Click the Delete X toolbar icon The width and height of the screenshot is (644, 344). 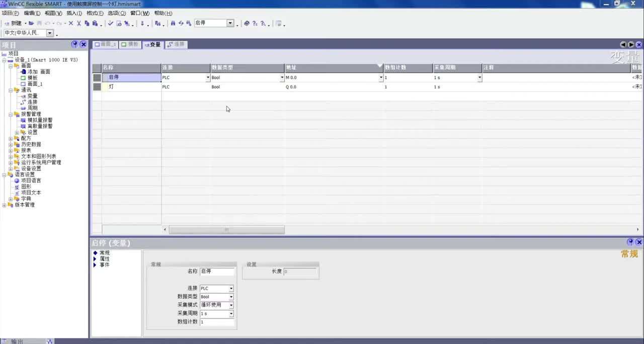[71, 23]
